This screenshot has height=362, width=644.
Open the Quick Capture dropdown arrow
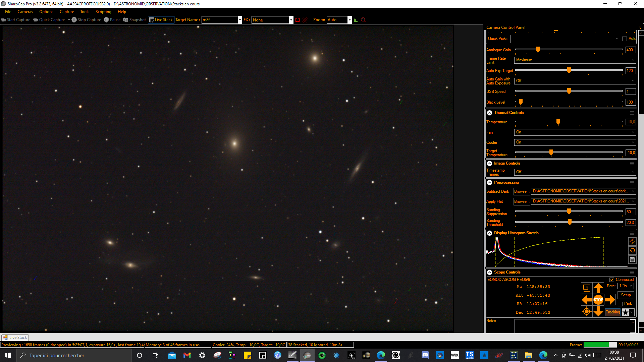tap(69, 20)
